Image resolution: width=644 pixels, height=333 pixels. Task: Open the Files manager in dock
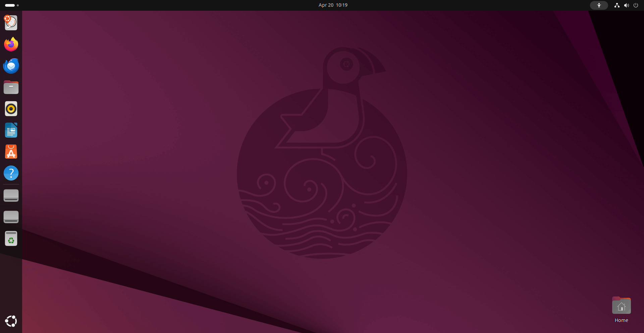[x=11, y=87]
